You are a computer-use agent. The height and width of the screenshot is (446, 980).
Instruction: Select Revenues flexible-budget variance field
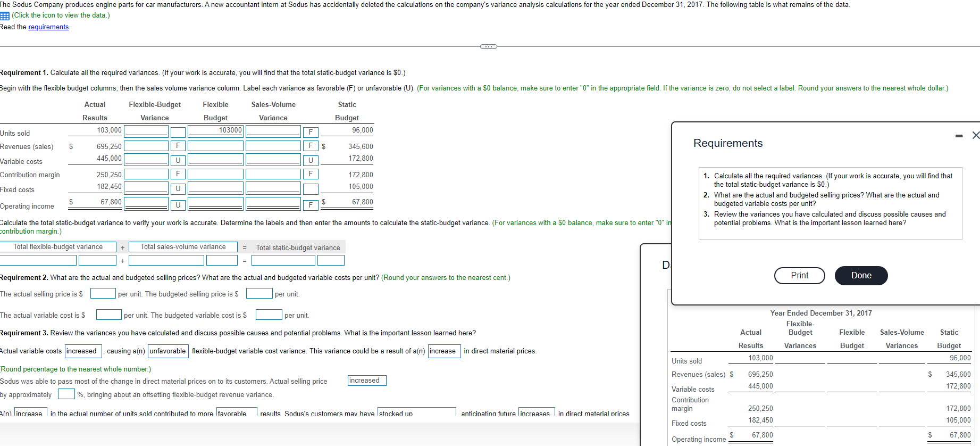(x=146, y=146)
